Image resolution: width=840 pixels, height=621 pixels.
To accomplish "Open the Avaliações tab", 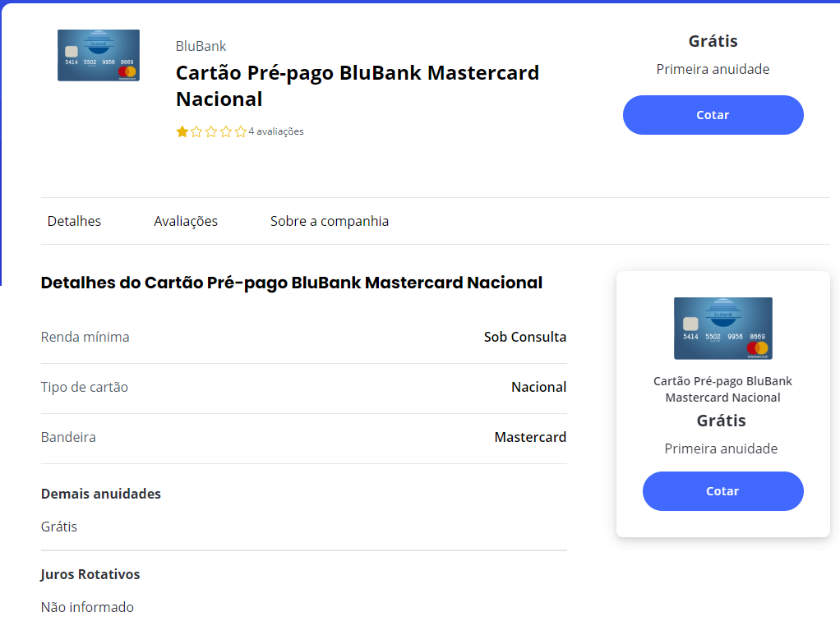I will point(186,221).
